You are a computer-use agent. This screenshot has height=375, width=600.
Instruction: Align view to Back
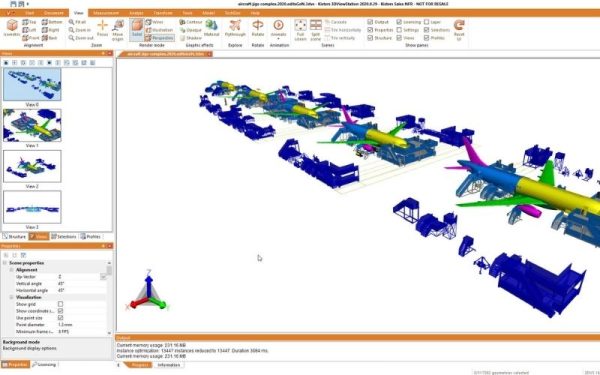(x=50, y=38)
